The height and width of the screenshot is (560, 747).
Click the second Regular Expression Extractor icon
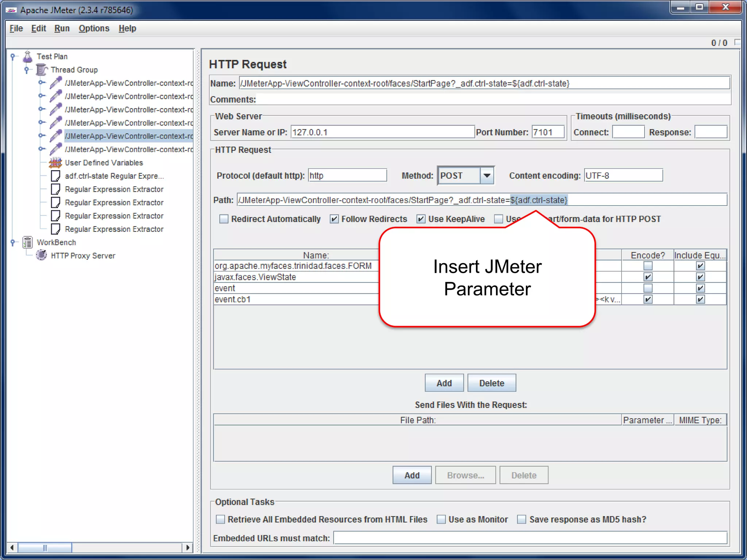(x=55, y=202)
